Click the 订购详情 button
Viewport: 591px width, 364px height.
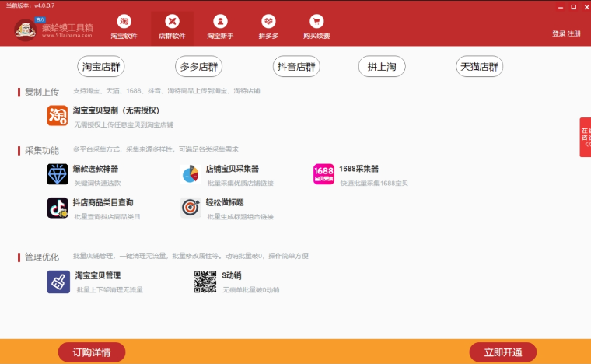pos(92,352)
